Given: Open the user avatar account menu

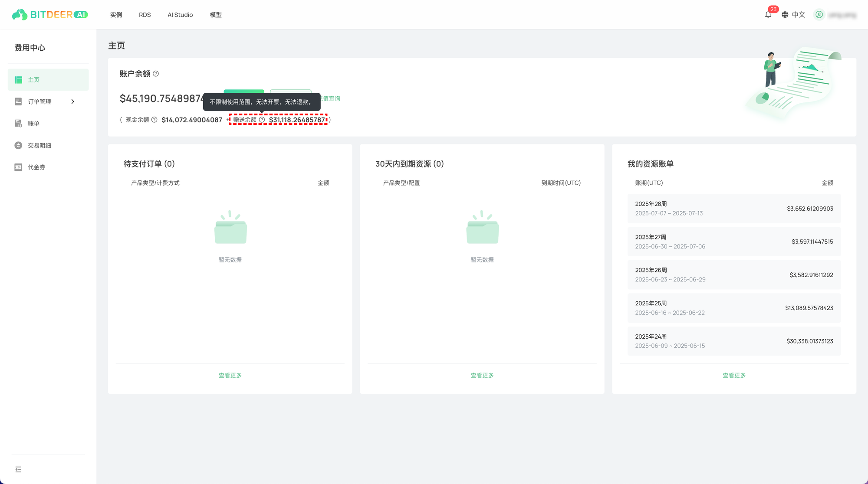Looking at the screenshot, I should (x=819, y=15).
